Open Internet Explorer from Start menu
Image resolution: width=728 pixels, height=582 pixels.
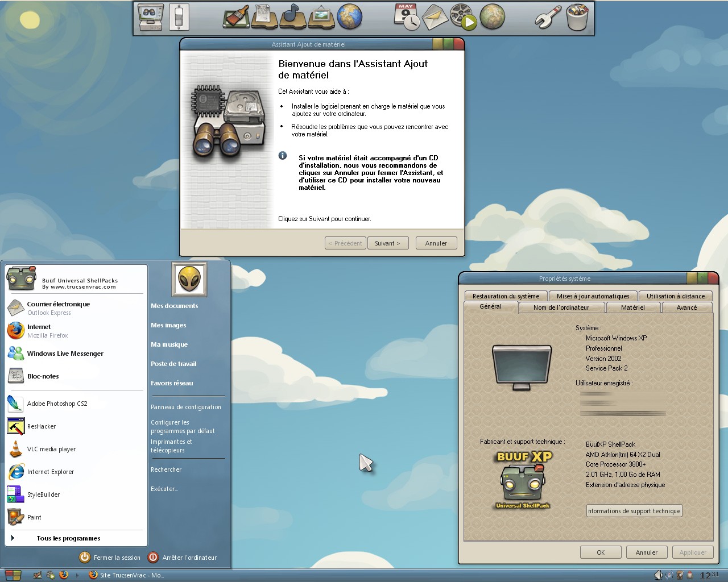[x=76, y=472]
